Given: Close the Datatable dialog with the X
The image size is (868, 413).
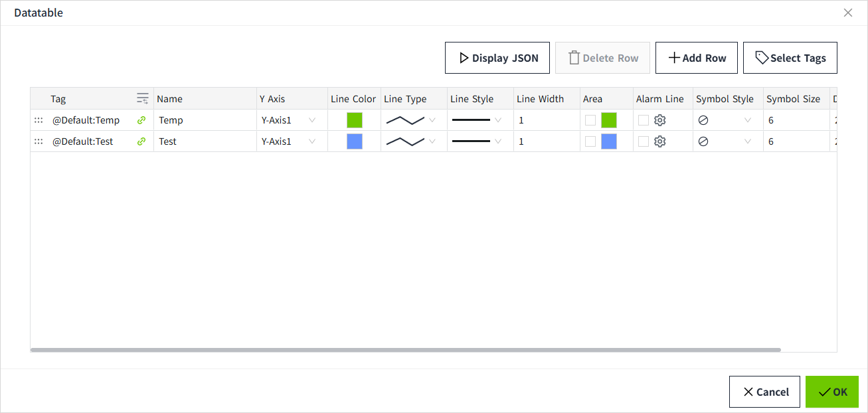Looking at the screenshot, I should coord(847,13).
